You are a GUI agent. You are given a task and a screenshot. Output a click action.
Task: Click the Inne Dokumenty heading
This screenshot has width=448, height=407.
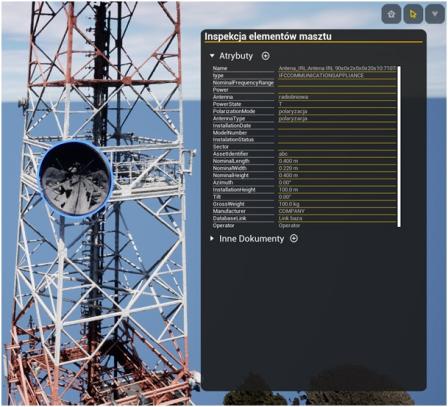tap(251, 239)
